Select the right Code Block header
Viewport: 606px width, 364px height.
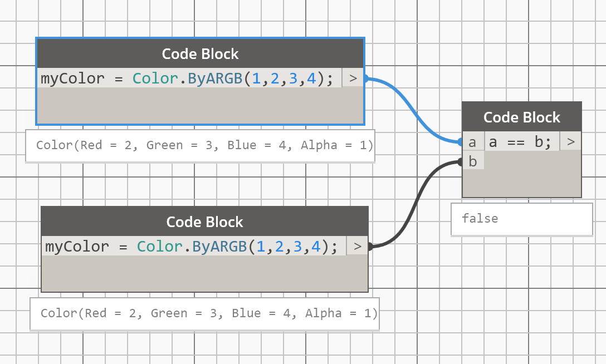[521, 117]
